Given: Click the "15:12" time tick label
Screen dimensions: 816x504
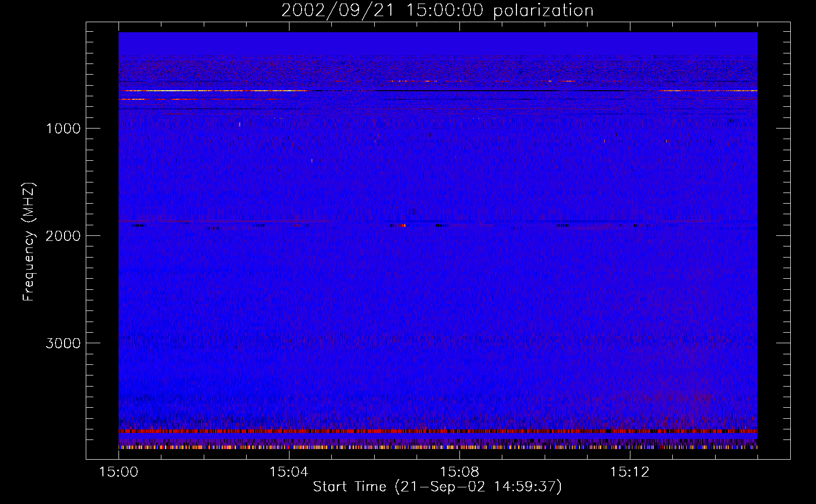Looking at the screenshot, I should [x=629, y=472].
